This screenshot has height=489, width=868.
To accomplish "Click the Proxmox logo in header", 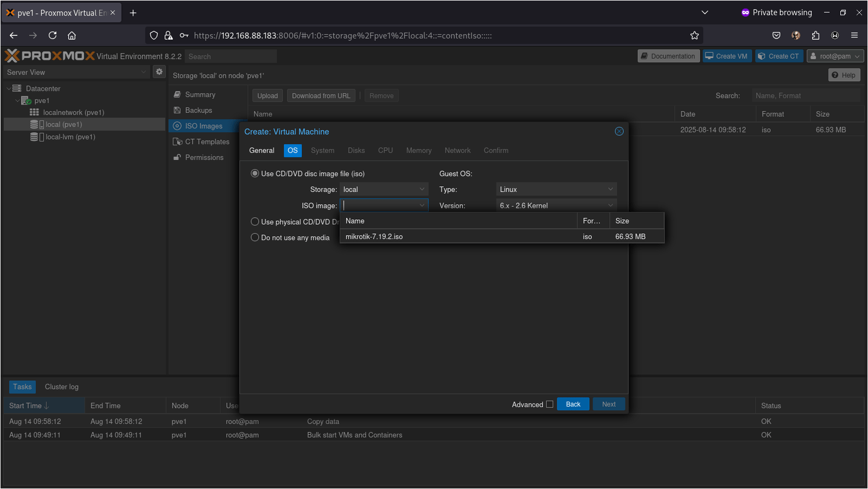I will tap(49, 56).
